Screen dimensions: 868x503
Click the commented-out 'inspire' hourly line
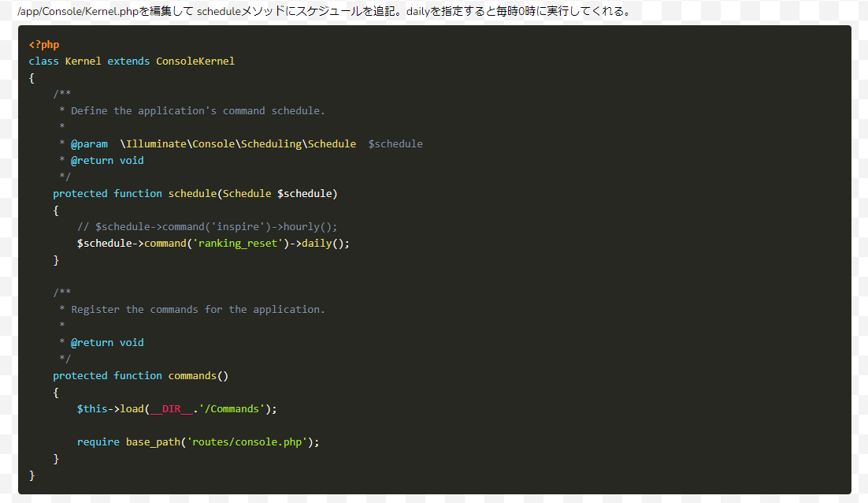pos(207,226)
